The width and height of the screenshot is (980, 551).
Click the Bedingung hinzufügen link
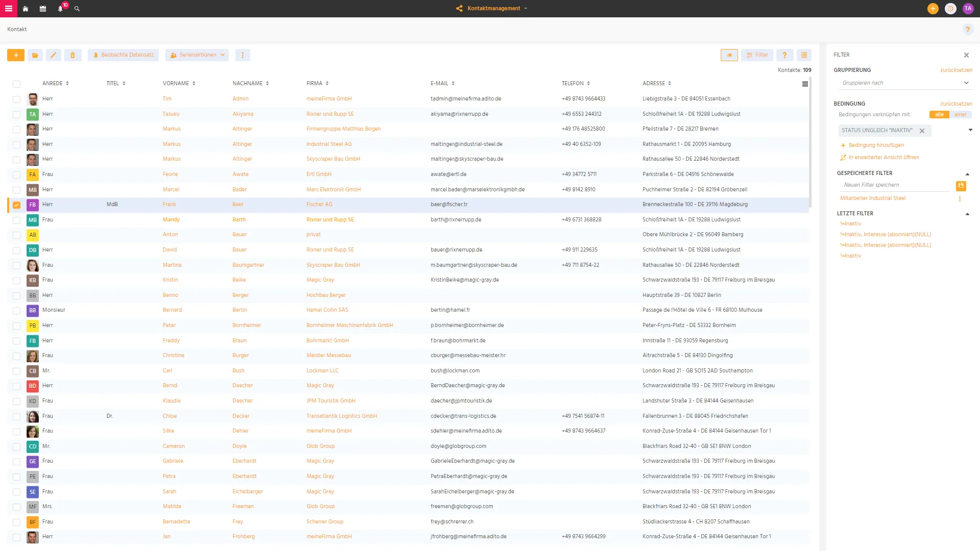tap(876, 145)
